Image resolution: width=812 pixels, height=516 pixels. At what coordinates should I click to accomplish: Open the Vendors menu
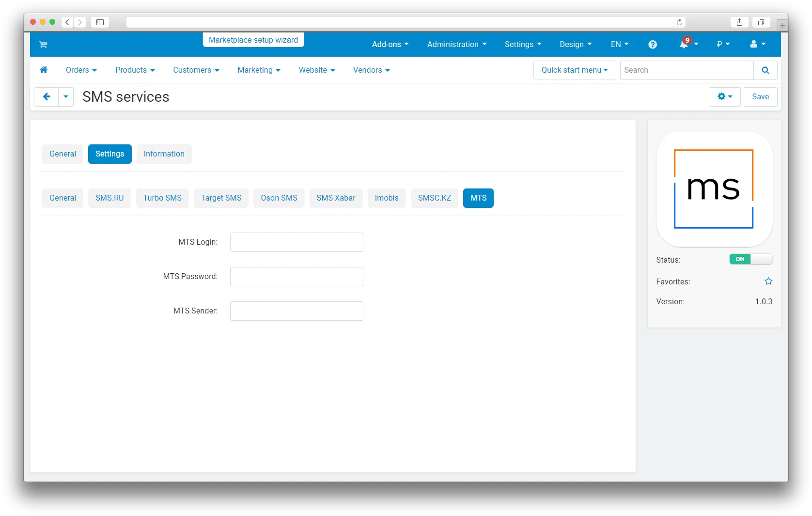click(372, 70)
